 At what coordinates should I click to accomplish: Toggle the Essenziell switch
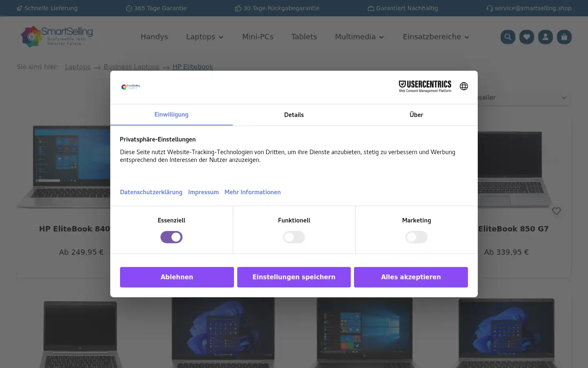(171, 237)
